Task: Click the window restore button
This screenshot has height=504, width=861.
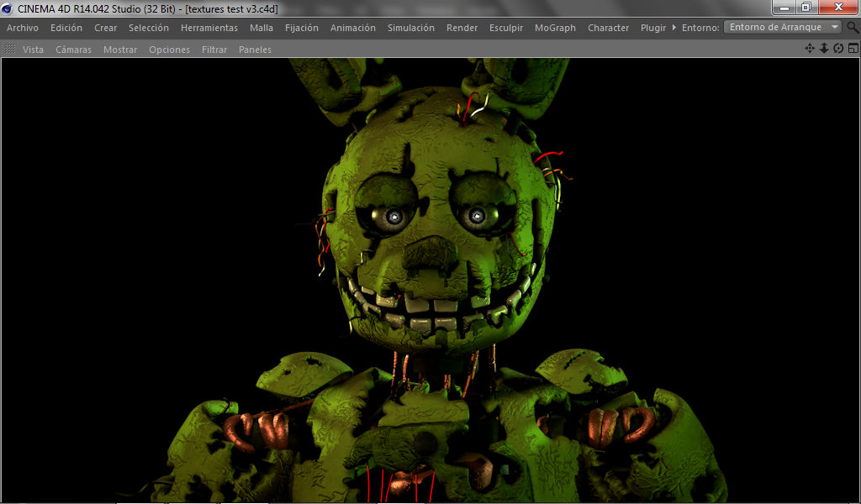Action: (x=806, y=7)
